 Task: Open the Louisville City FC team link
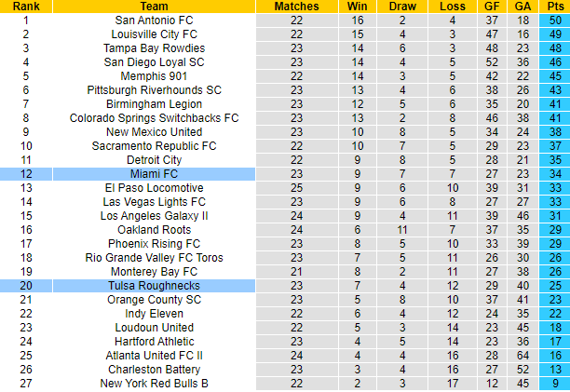pos(154,34)
